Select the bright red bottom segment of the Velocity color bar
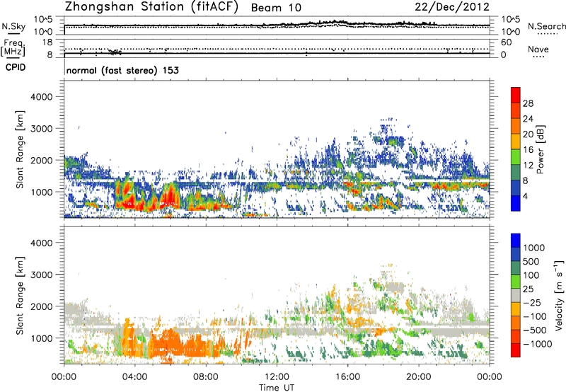This screenshot has height=392, width=566. [516, 350]
